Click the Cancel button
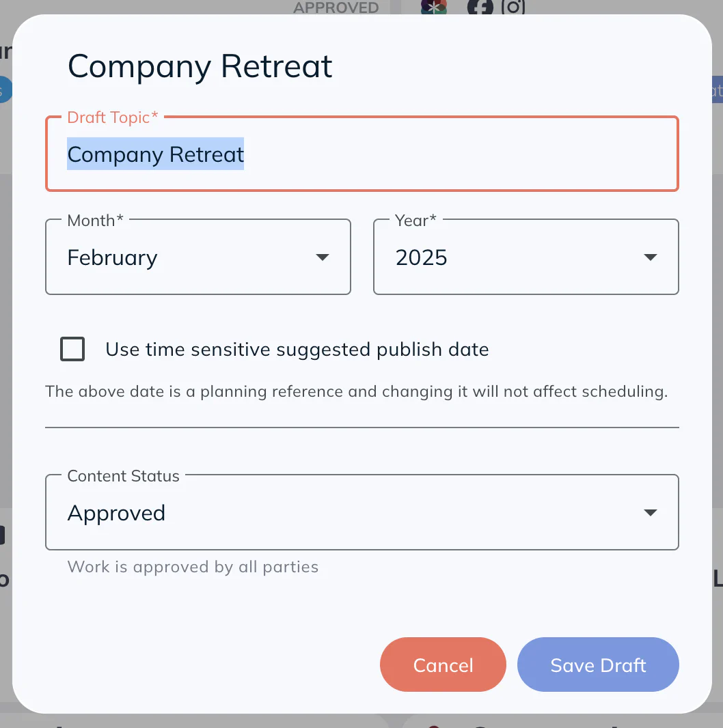Screen dimensions: 723x728 (443, 665)
